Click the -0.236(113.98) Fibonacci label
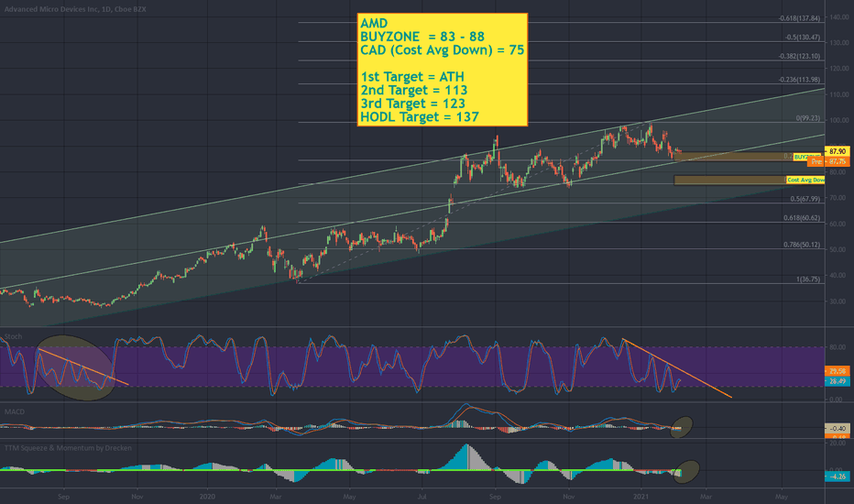 tap(799, 80)
